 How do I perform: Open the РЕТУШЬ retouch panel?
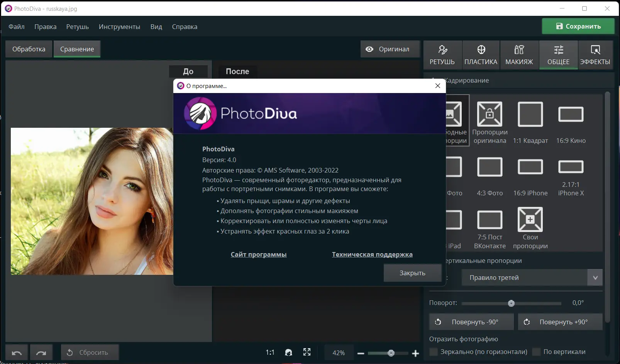(x=442, y=55)
